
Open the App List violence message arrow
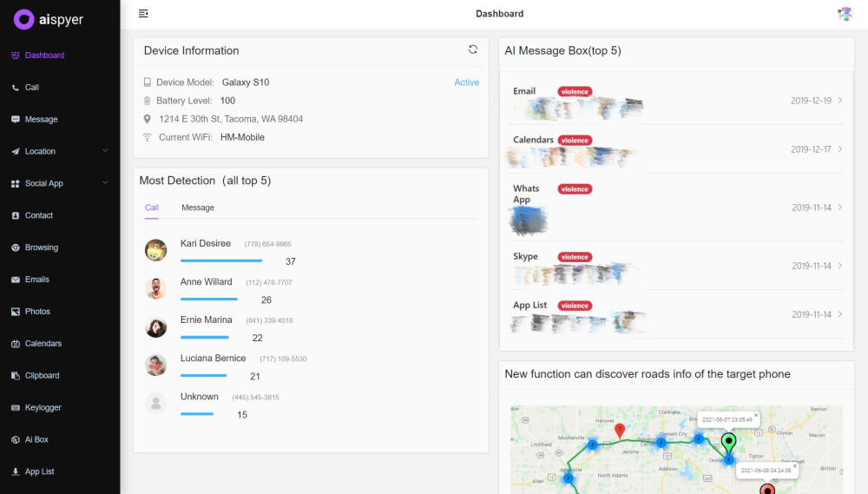coord(840,314)
